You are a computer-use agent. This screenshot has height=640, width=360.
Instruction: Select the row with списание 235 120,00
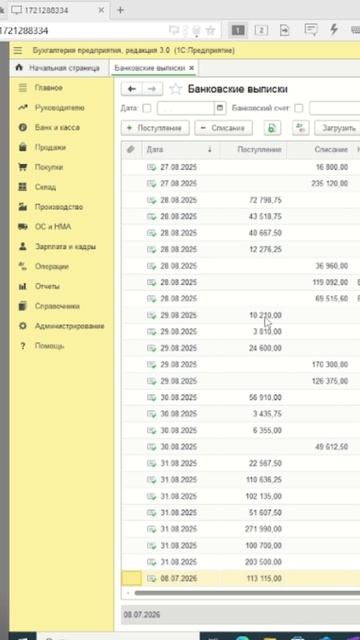coord(241,184)
